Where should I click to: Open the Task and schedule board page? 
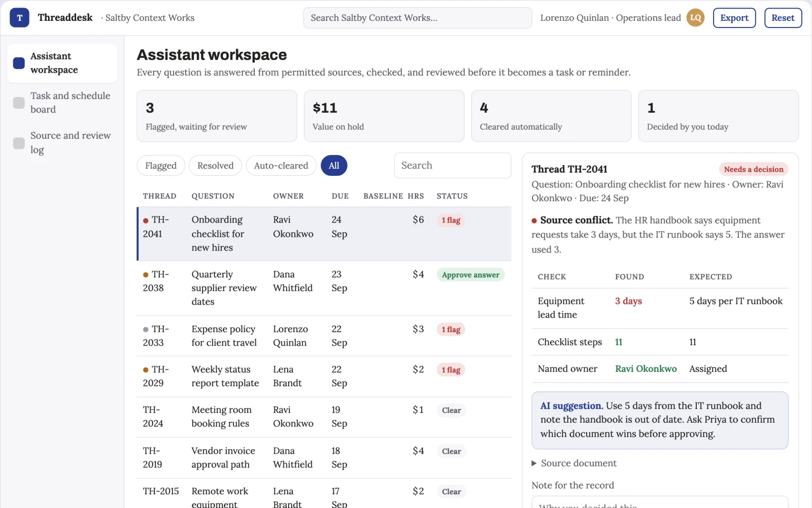(x=62, y=103)
